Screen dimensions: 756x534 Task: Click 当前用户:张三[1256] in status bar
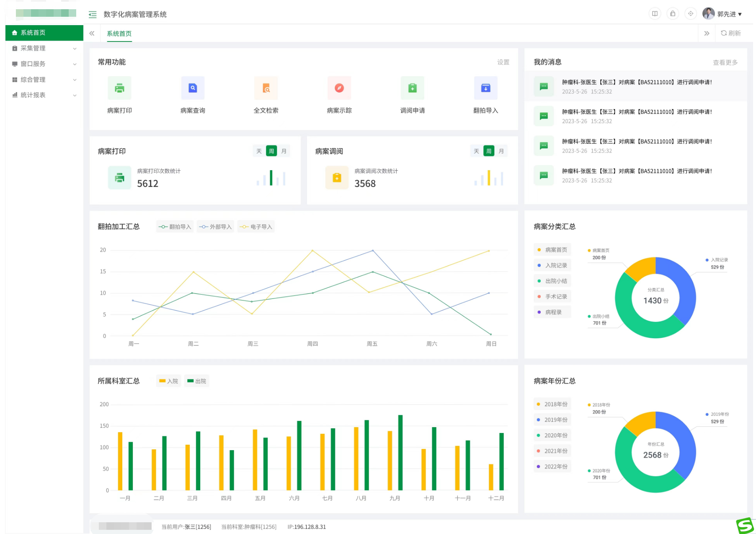click(186, 527)
